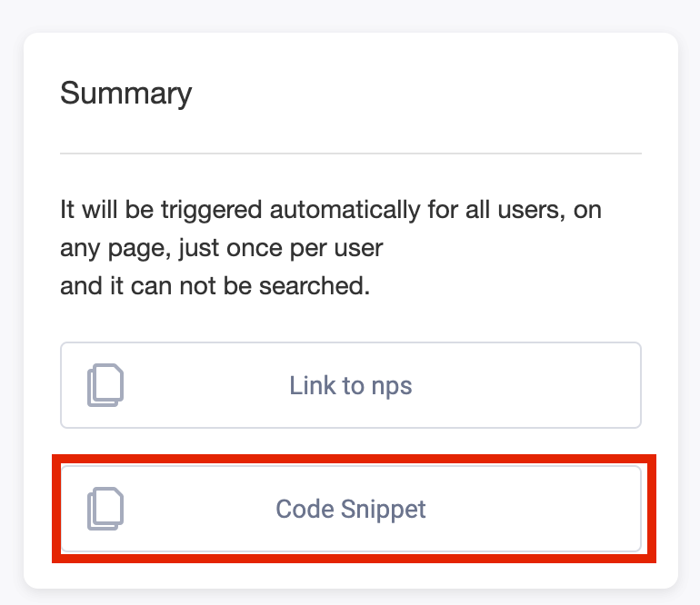Copy the code snippet via its pages icon

pyautogui.click(x=105, y=509)
